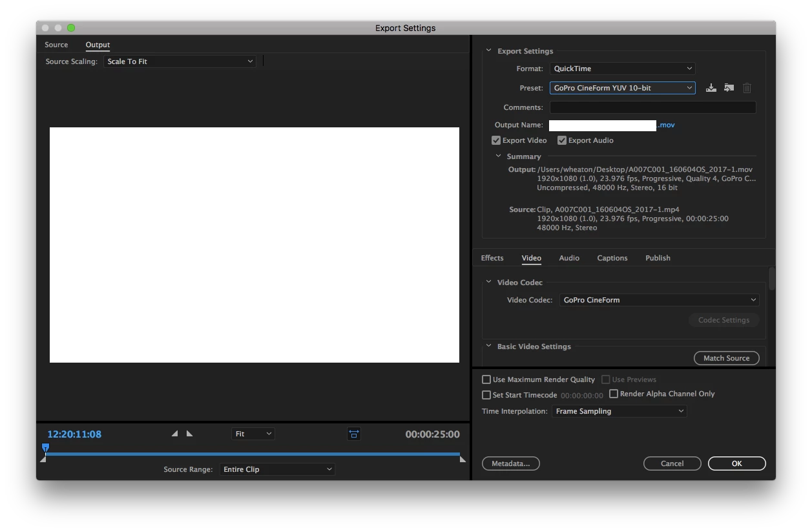The height and width of the screenshot is (532, 812).
Task: Click the blue timeline bar
Action: [x=253, y=454]
